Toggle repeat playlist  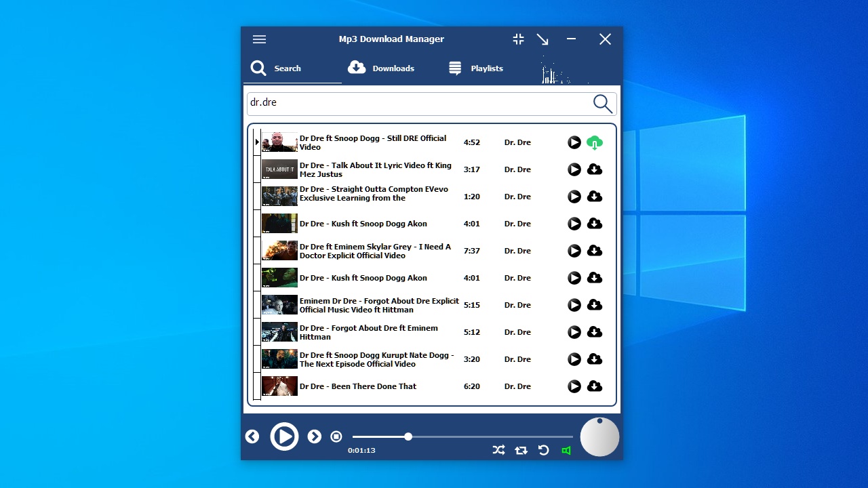521,450
